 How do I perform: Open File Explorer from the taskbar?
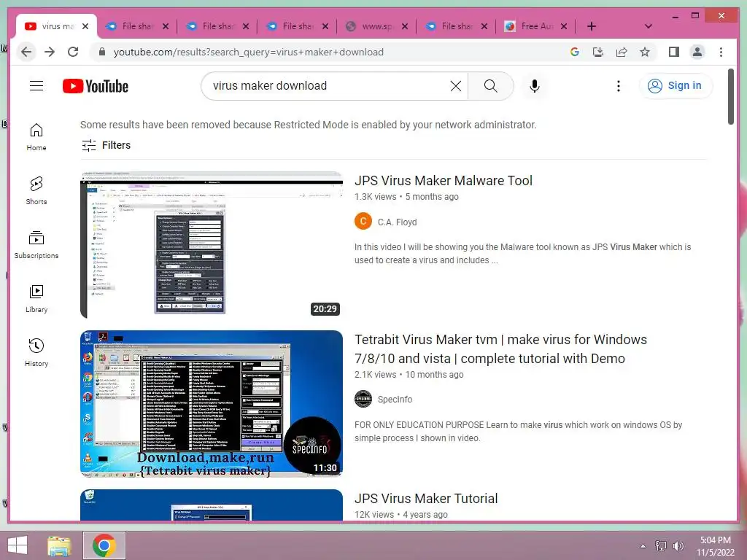click(59, 545)
